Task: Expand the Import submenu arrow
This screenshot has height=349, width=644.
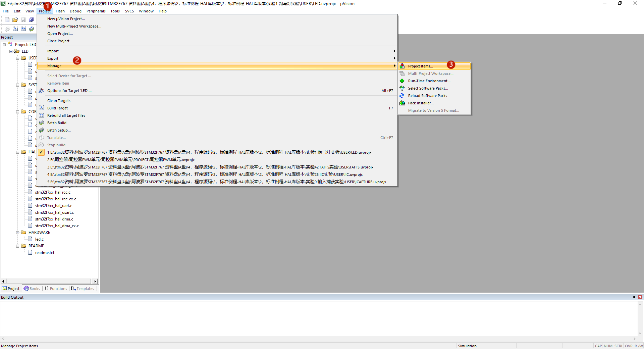Action: point(394,51)
